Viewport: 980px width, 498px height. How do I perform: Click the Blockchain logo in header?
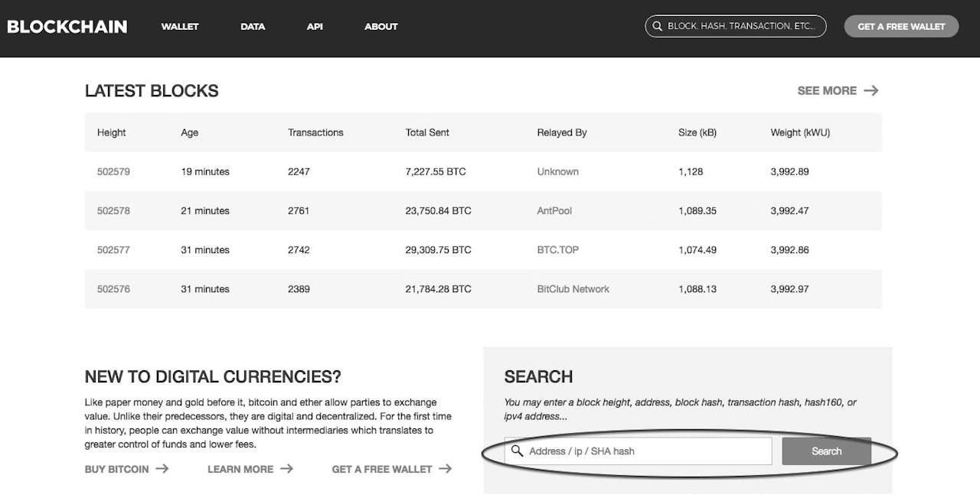coord(67,27)
